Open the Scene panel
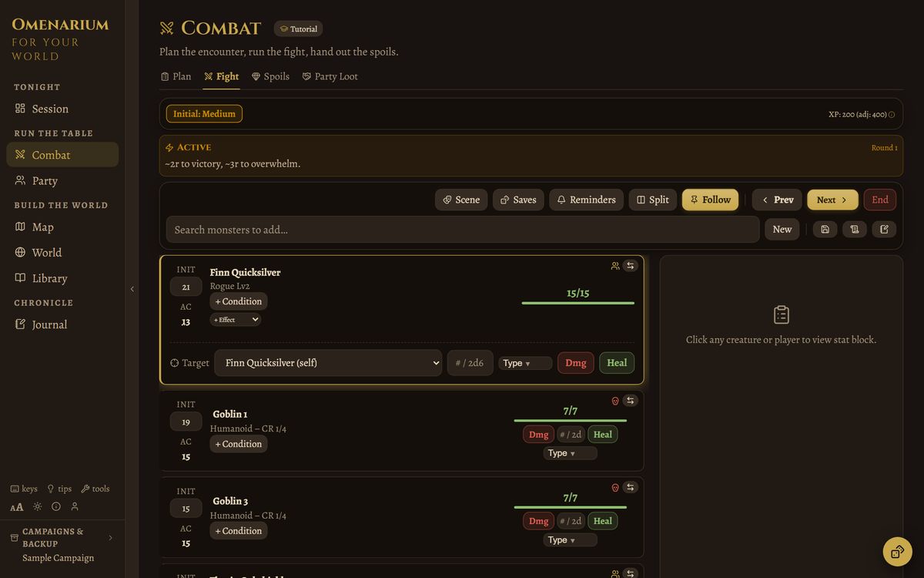 [461, 200]
